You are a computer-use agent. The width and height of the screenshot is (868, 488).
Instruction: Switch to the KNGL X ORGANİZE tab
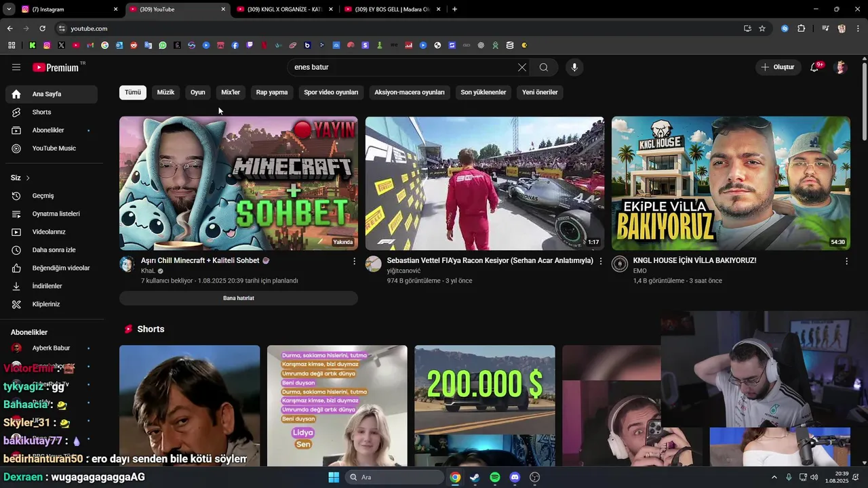(x=283, y=9)
